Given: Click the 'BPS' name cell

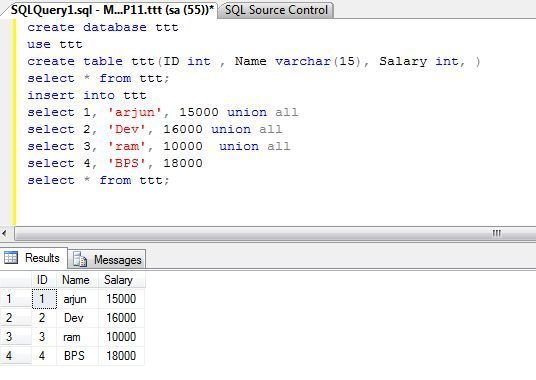Looking at the screenshot, I should tap(78, 356).
